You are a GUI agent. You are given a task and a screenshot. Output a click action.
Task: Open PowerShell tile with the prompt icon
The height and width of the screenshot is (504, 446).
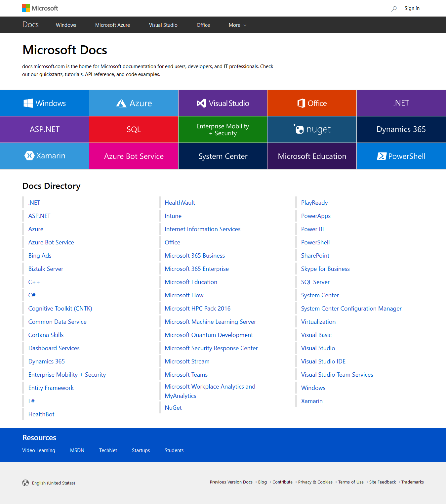click(x=381, y=156)
